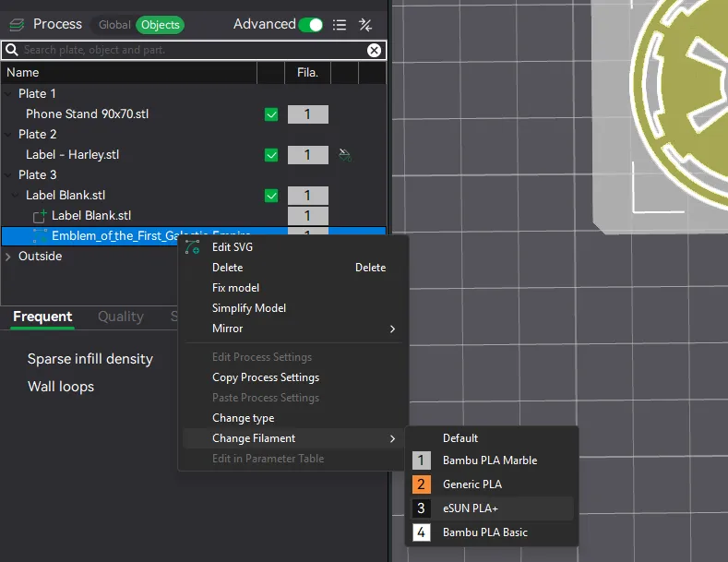Click the compare presets icon

tap(365, 25)
